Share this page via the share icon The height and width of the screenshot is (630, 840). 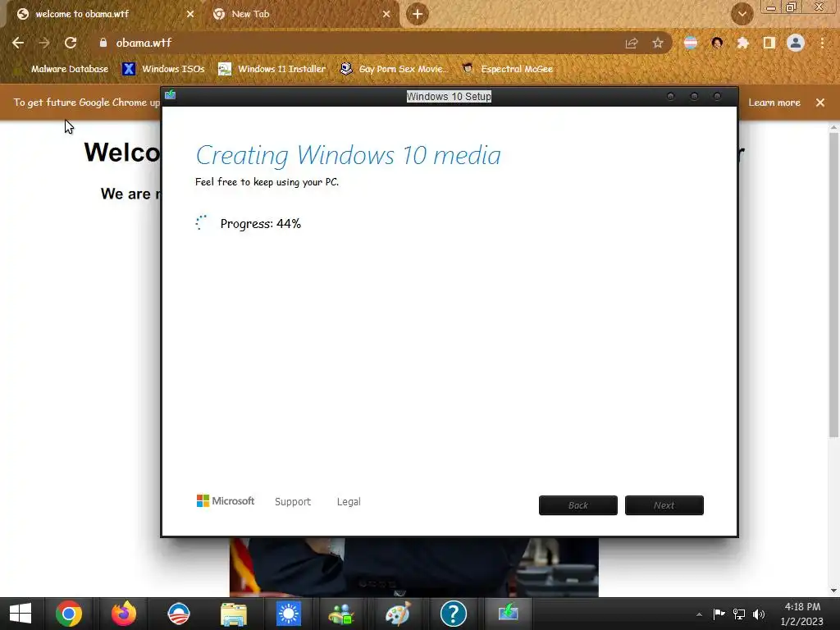632,43
